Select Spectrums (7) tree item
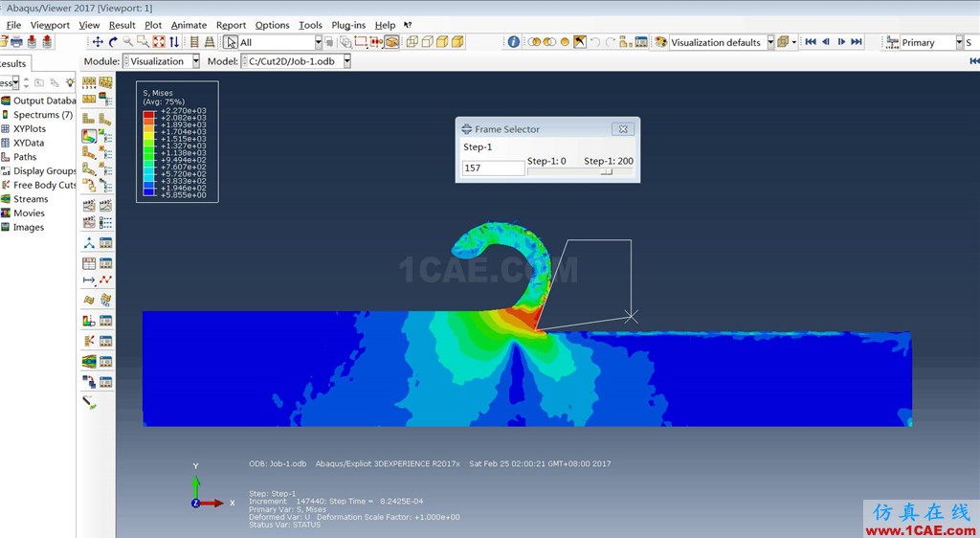Viewport: 980px width, 538px height. (x=37, y=115)
